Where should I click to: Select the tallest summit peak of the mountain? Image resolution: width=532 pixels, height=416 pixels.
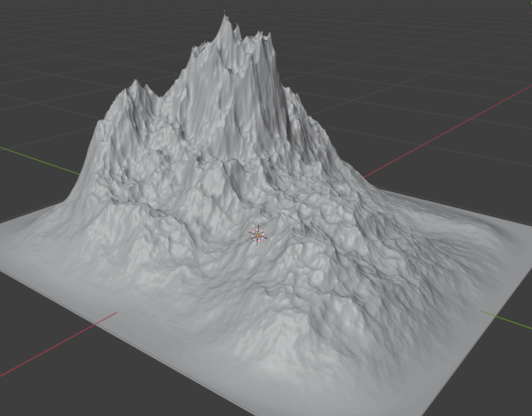pyautogui.click(x=224, y=21)
